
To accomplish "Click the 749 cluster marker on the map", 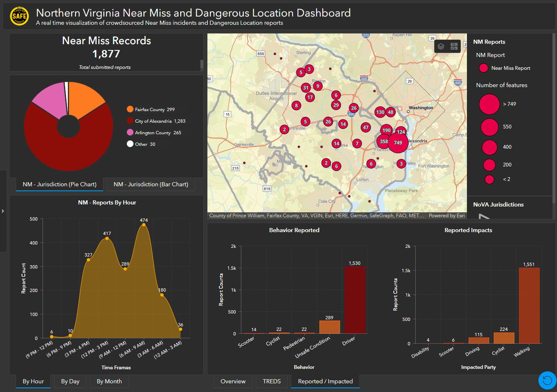I will click(x=398, y=144).
